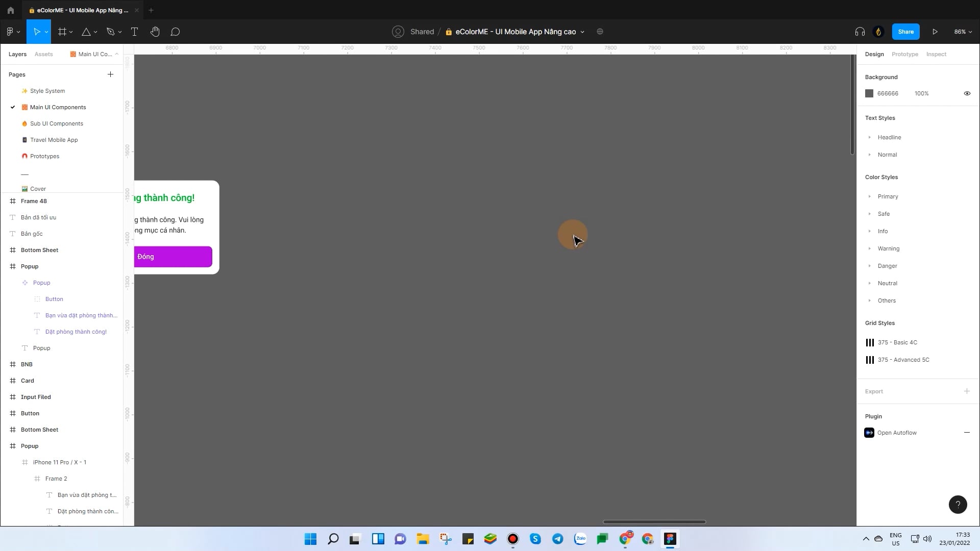Click the background opacity 100% field

click(x=921, y=93)
